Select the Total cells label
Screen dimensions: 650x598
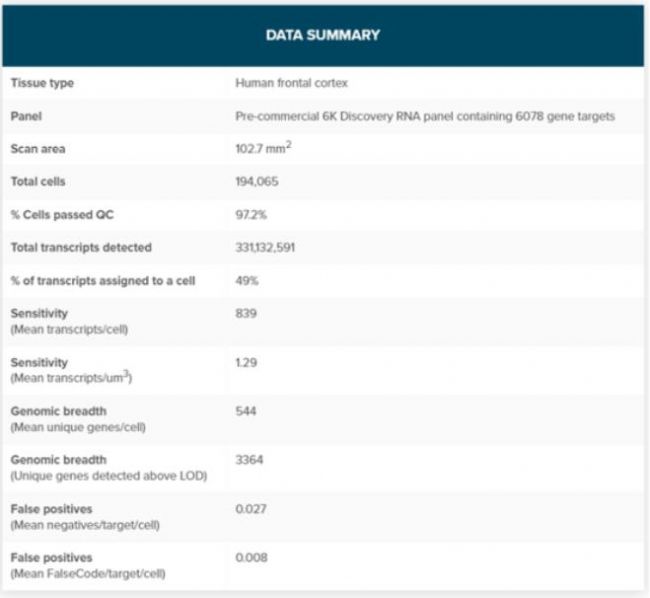click(38, 182)
